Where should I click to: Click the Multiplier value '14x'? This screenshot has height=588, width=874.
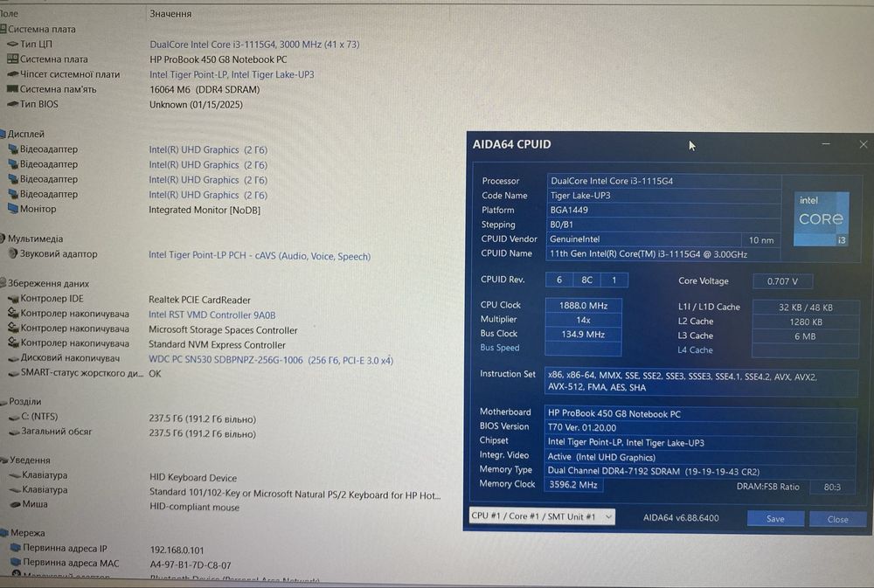pyautogui.click(x=583, y=320)
